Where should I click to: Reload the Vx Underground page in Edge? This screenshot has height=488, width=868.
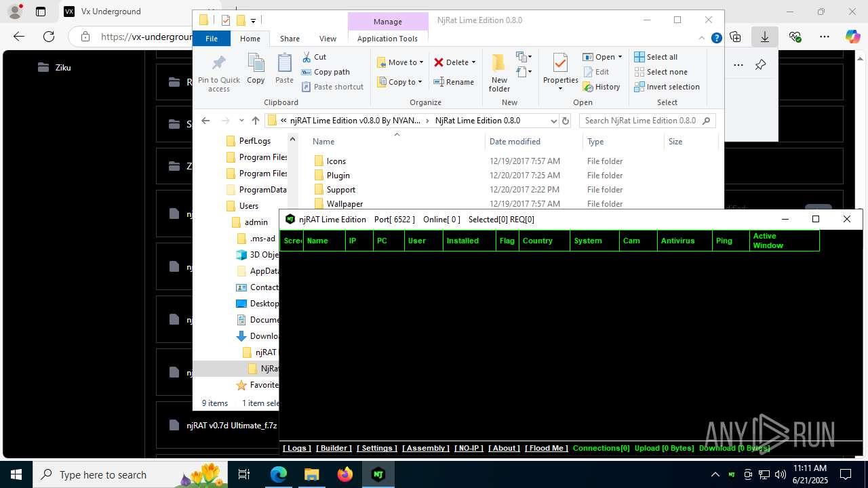click(49, 37)
